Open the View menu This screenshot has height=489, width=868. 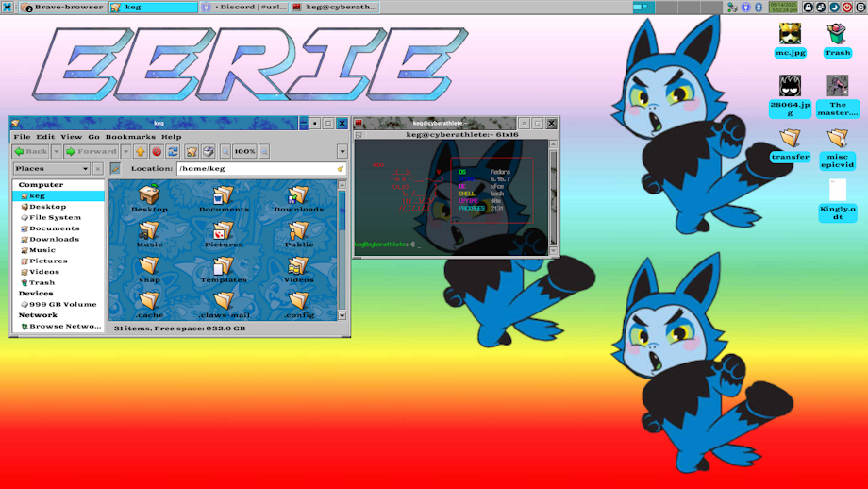[x=72, y=137]
